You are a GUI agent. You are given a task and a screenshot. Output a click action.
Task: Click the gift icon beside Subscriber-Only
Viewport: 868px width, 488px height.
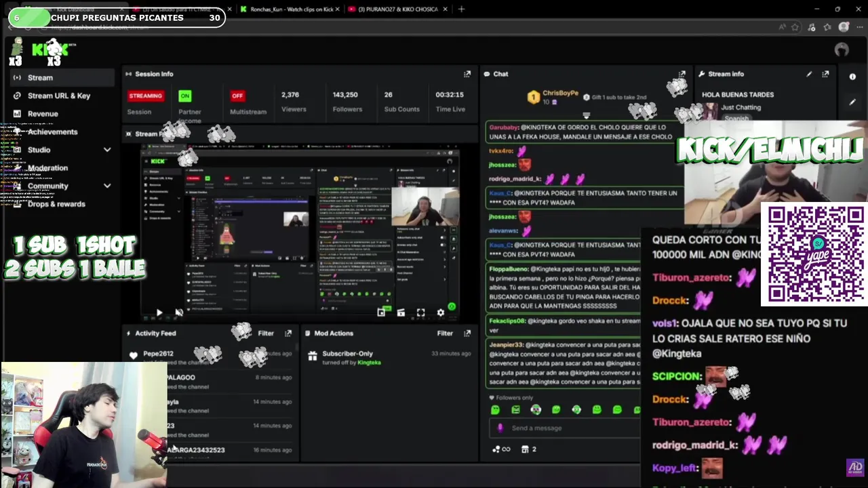312,356
